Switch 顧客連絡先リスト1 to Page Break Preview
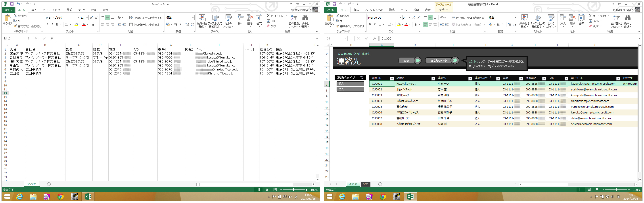The width and height of the screenshot is (644, 203). pos(598,190)
